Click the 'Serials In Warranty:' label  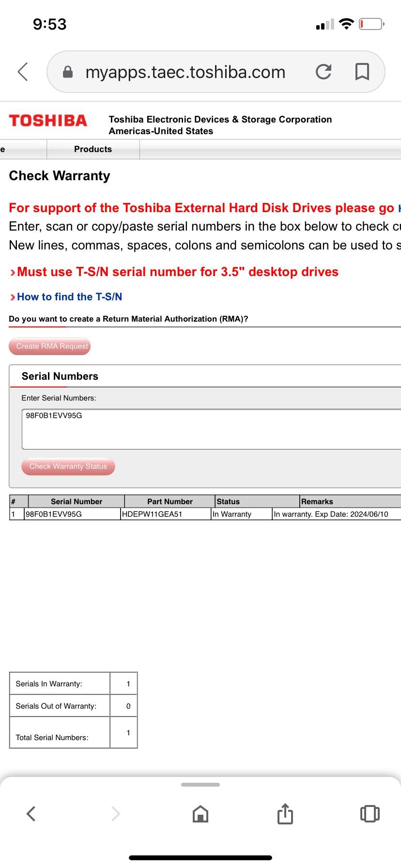point(49,683)
